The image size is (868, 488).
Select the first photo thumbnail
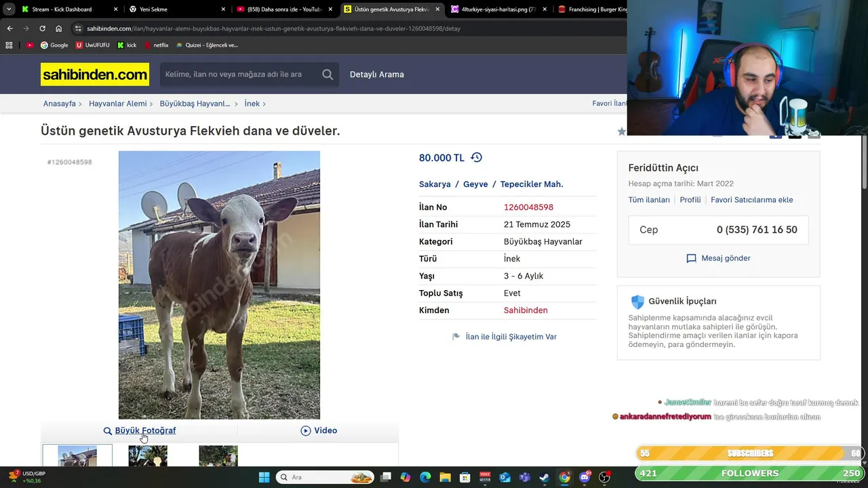tap(77, 456)
